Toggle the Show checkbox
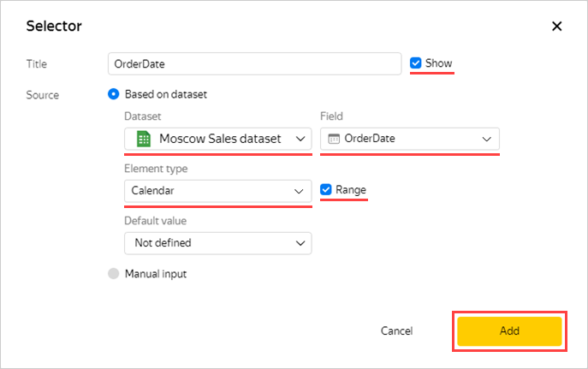 tap(416, 63)
